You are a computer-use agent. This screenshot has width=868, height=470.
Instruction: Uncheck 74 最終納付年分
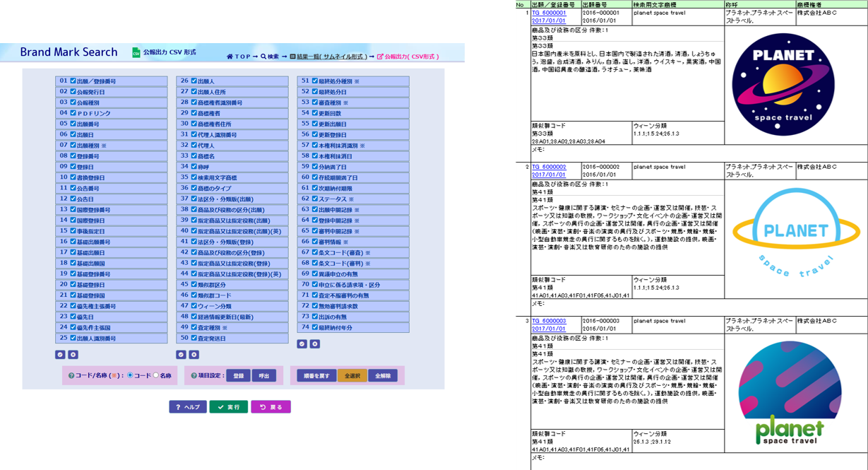tap(315, 328)
